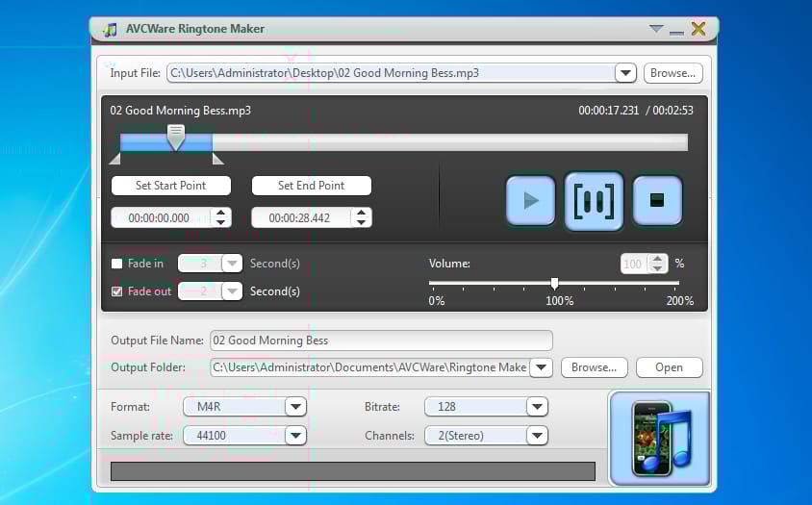This screenshot has height=505, width=812.
Task: Open the output folder with Open button
Action: click(669, 367)
